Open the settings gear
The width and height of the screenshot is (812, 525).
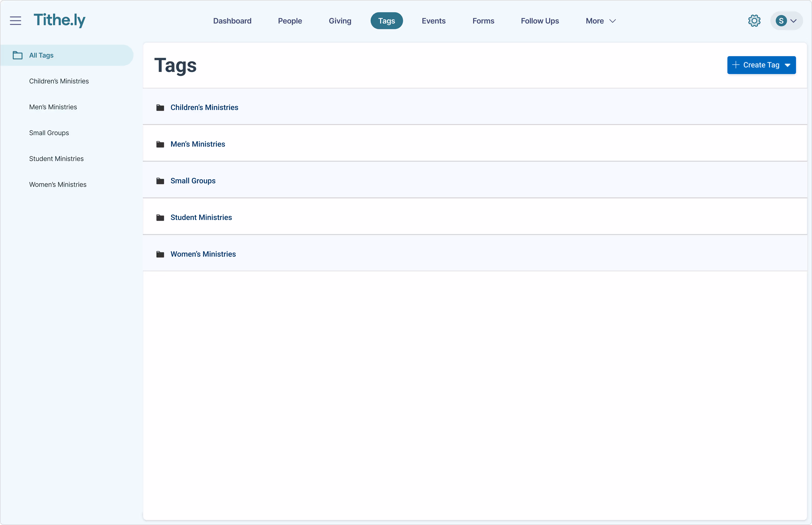click(x=754, y=20)
